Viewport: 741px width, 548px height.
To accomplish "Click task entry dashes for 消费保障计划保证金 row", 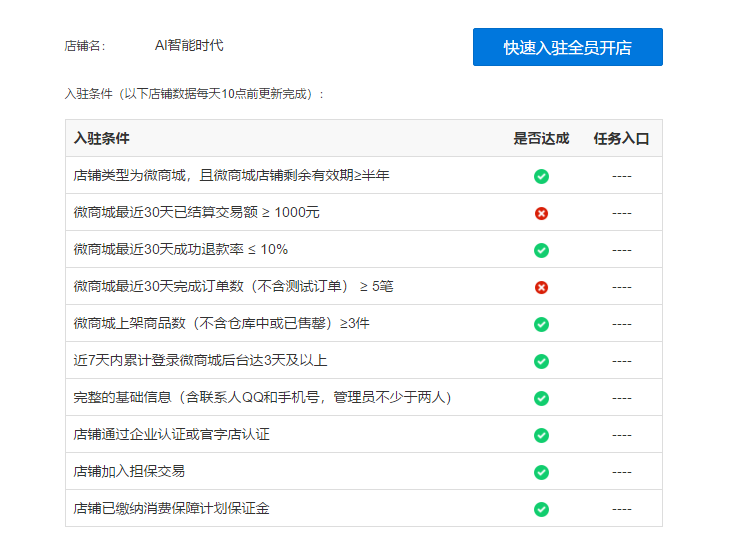I will click(x=621, y=509).
